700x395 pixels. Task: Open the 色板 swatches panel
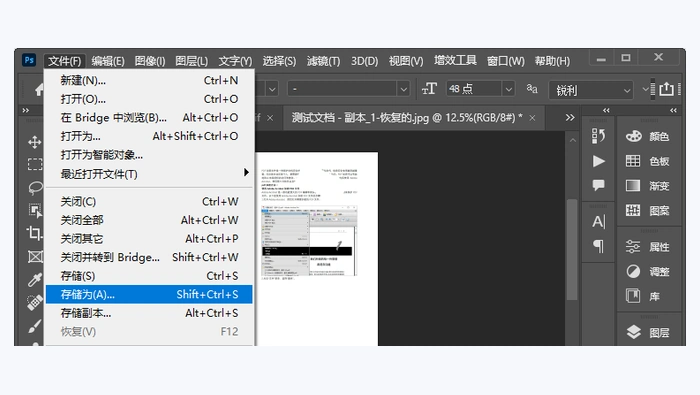click(648, 161)
